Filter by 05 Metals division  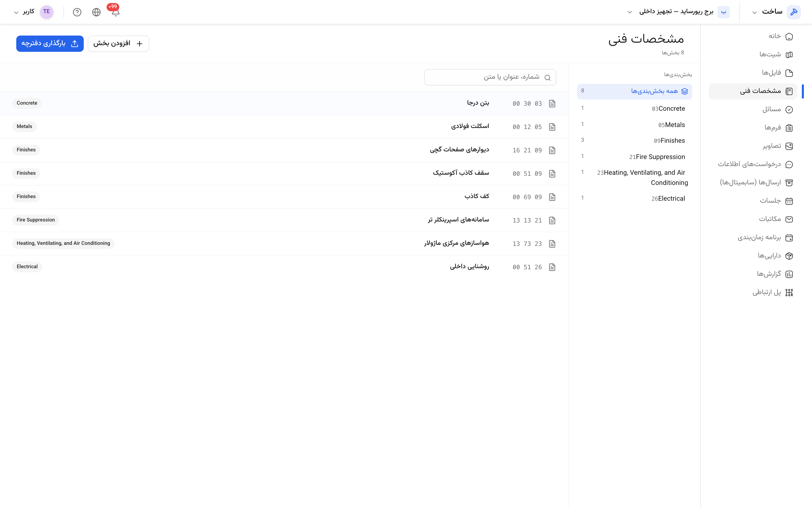pos(634,125)
